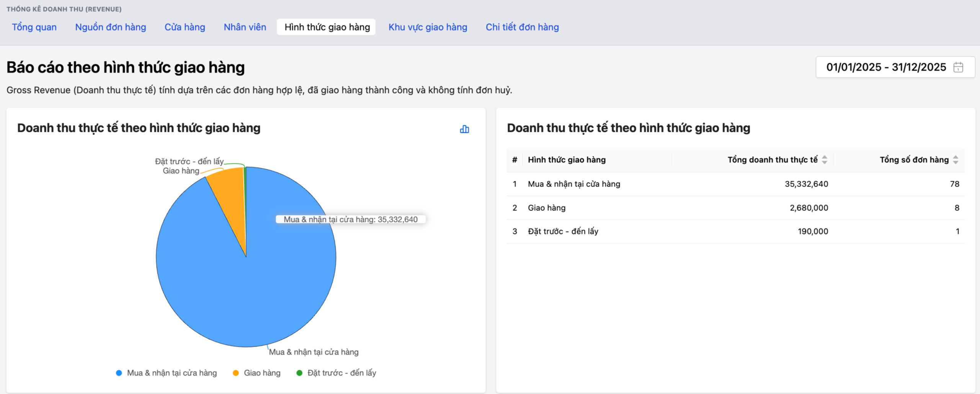Toggle green Đặt trước - đến lấy legend

pos(336,373)
